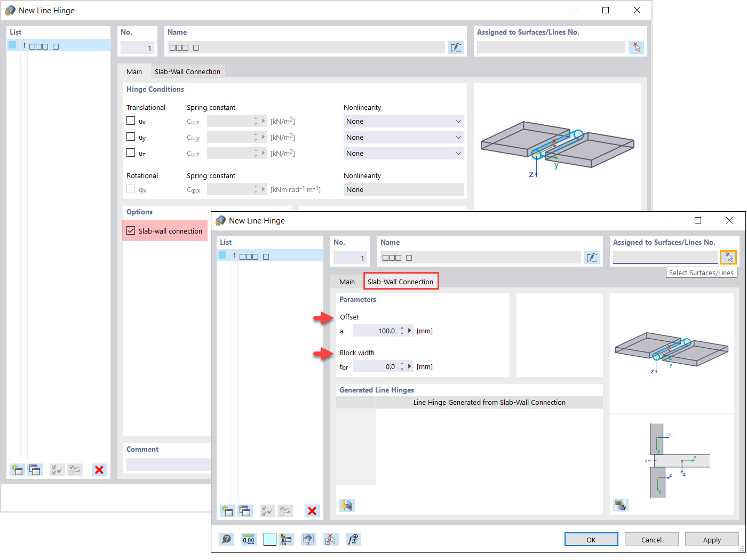Click the color swatch in the bottom toolbar

[270, 539]
